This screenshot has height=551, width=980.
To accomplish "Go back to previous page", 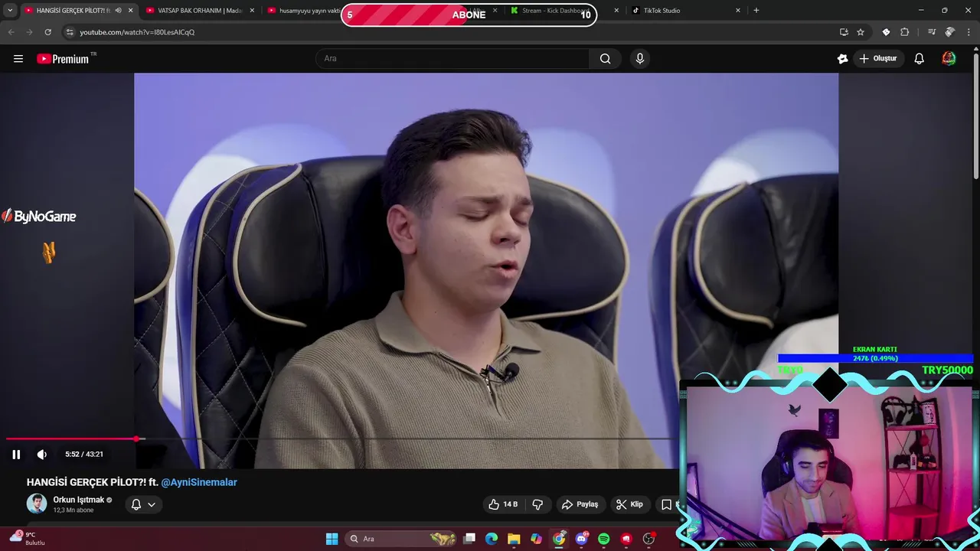I will tap(11, 32).
